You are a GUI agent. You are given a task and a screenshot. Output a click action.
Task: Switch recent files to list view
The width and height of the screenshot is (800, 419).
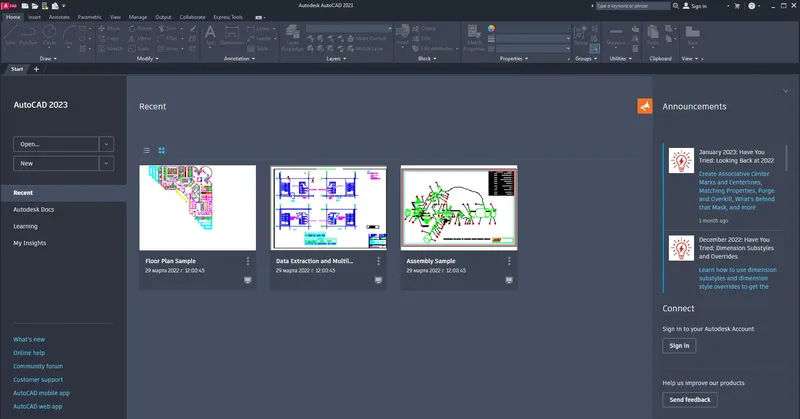click(146, 151)
